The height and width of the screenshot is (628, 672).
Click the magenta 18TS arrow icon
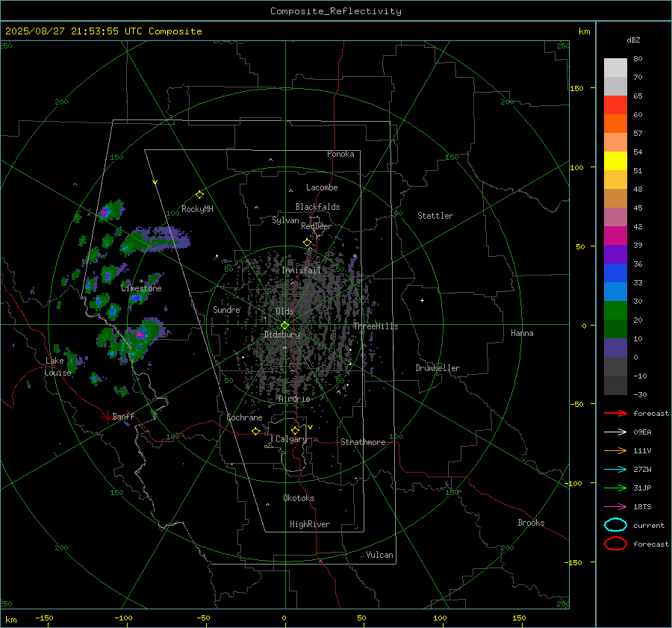point(615,507)
